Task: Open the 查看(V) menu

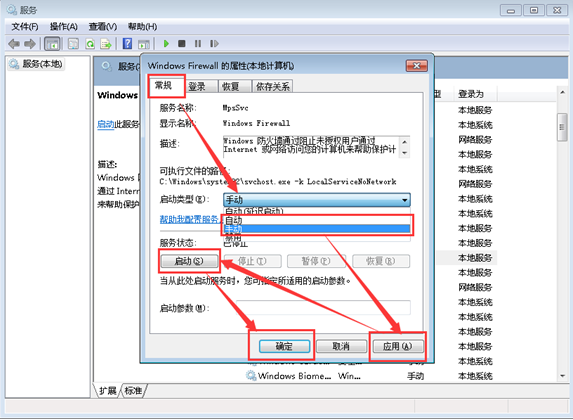Action: point(103,27)
